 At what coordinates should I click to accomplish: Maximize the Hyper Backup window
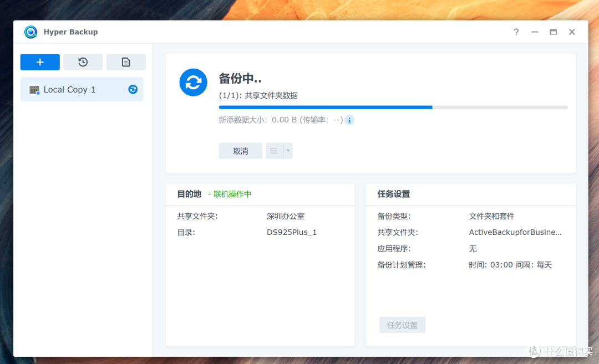coord(553,32)
